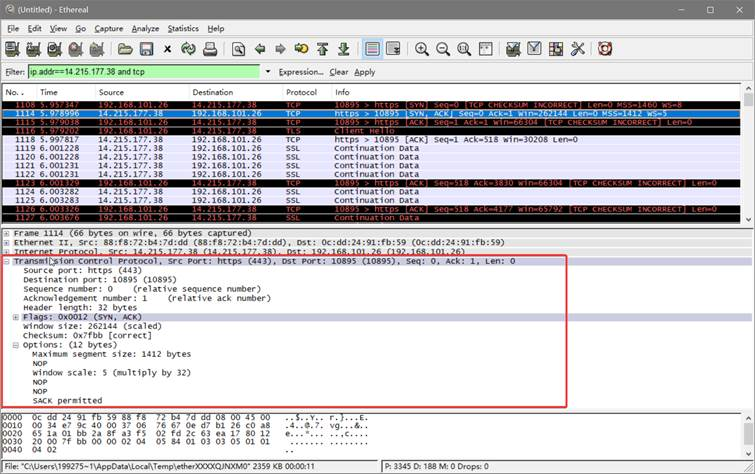The width and height of the screenshot is (755, 474).
Task: Clear the display filter
Action: click(338, 72)
